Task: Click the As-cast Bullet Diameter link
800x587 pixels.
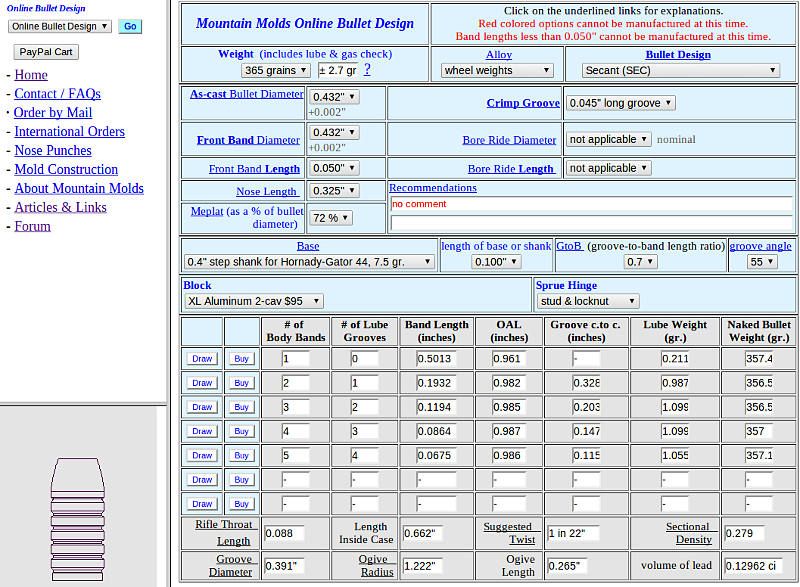Action: tap(246, 94)
